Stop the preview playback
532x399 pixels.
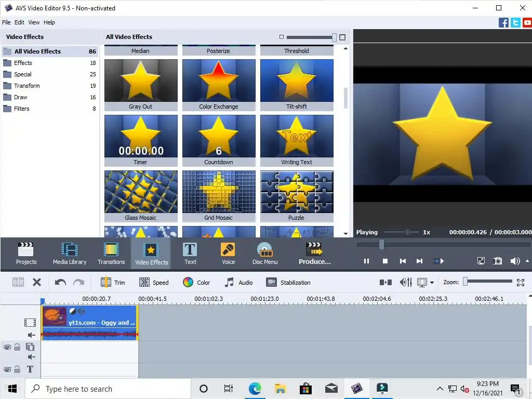[385, 261]
